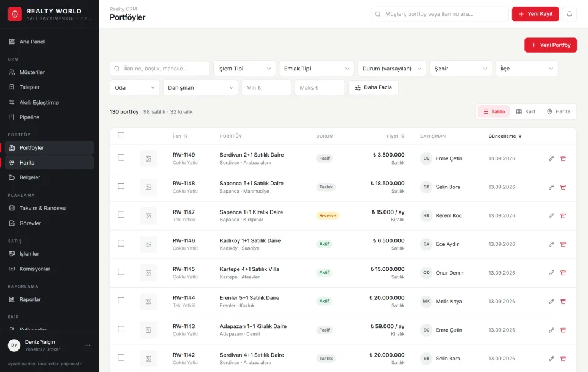Tick the select-all checkbox in table header
The height and width of the screenshot is (372, 588).
(121, 135)
